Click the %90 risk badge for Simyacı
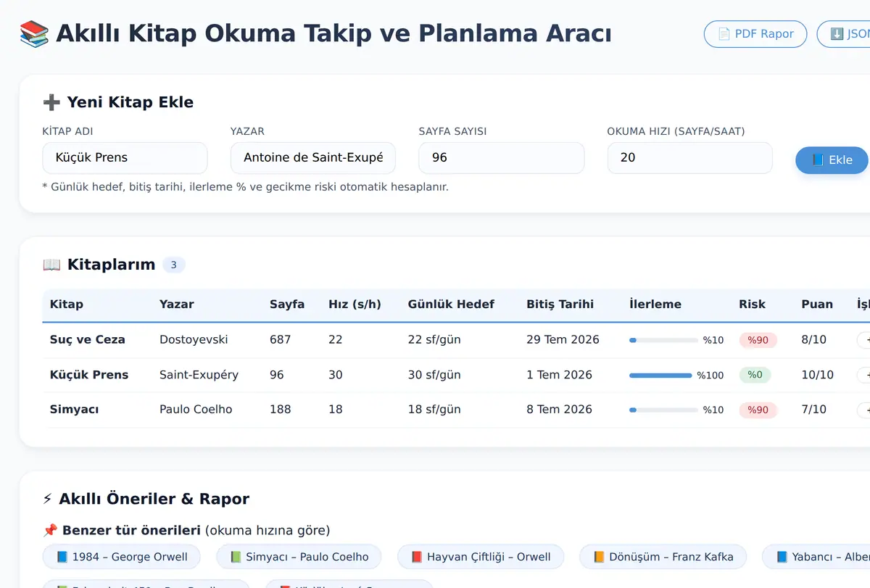 click(x=758, y=410)
